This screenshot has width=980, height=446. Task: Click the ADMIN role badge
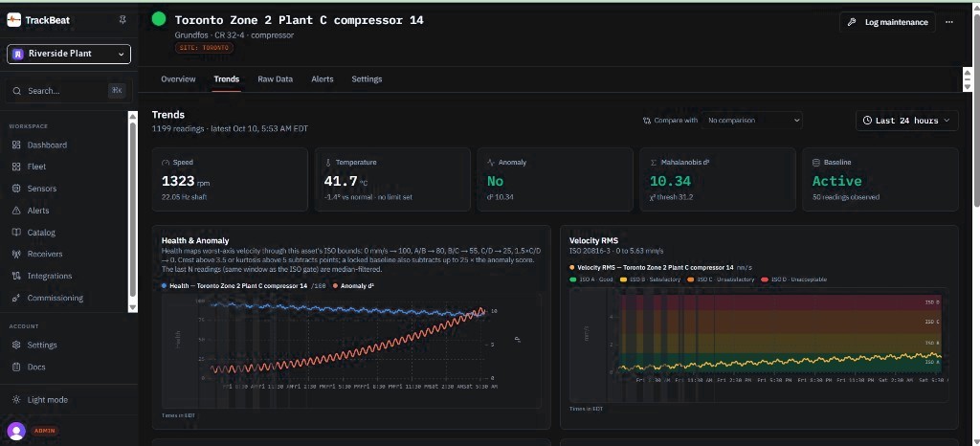click(x=44, y=431)
